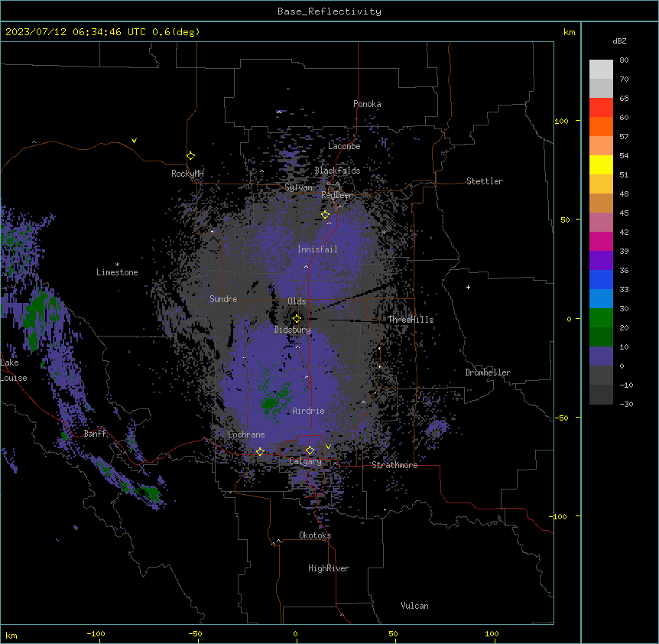Viewport: 659px width, 644px height.
Task: Click the Okotoks town label
Action: click(x=315, y=535)
